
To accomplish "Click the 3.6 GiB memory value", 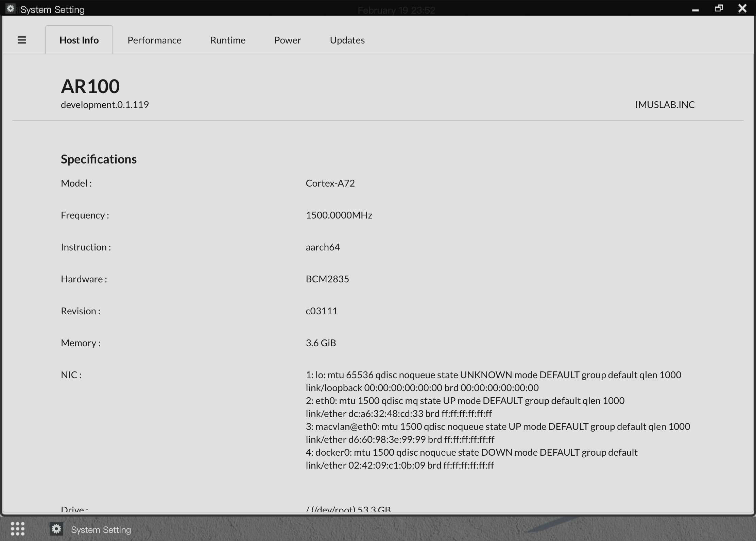I will coord(321,343).
